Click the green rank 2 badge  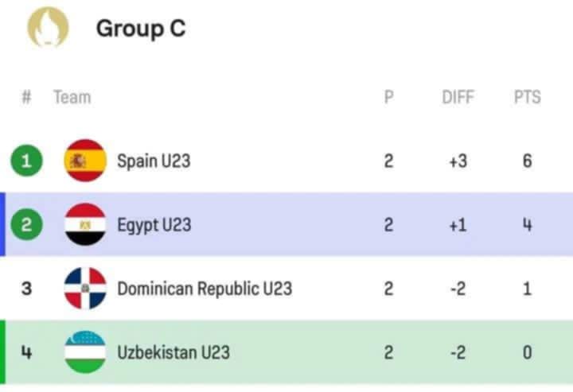26,225
